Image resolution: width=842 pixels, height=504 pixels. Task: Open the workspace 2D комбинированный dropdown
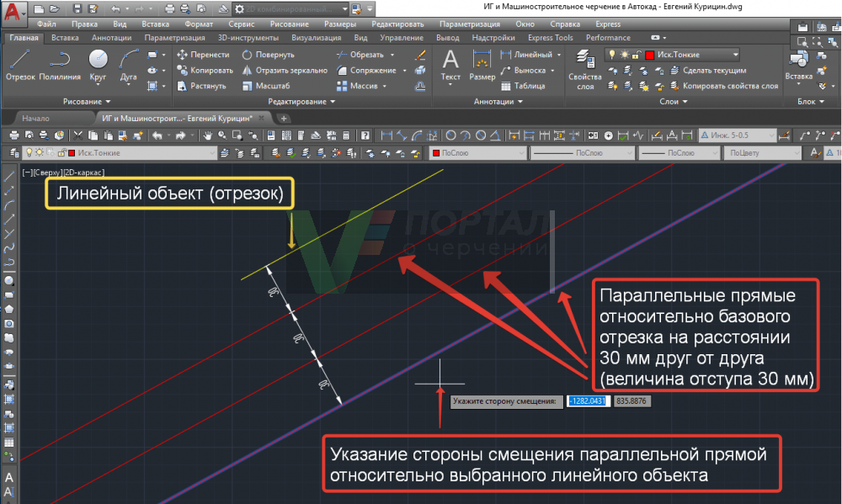coord(344,8)
